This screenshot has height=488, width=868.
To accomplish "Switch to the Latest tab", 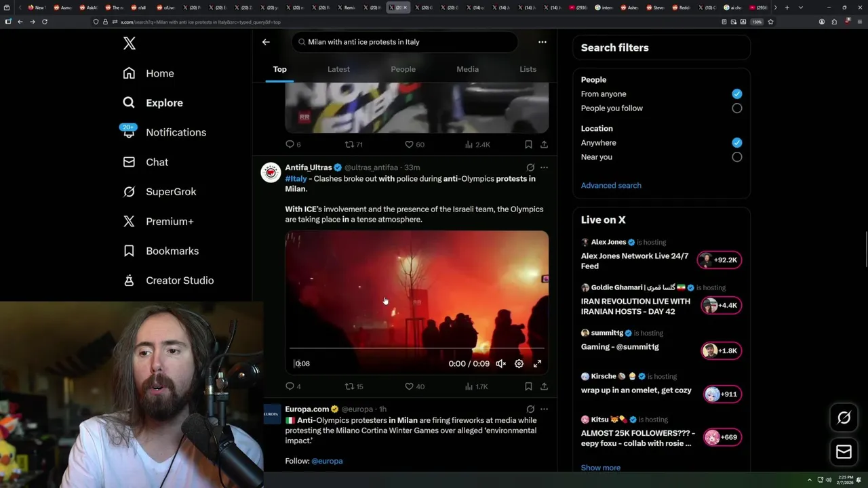I will [338, 69].
